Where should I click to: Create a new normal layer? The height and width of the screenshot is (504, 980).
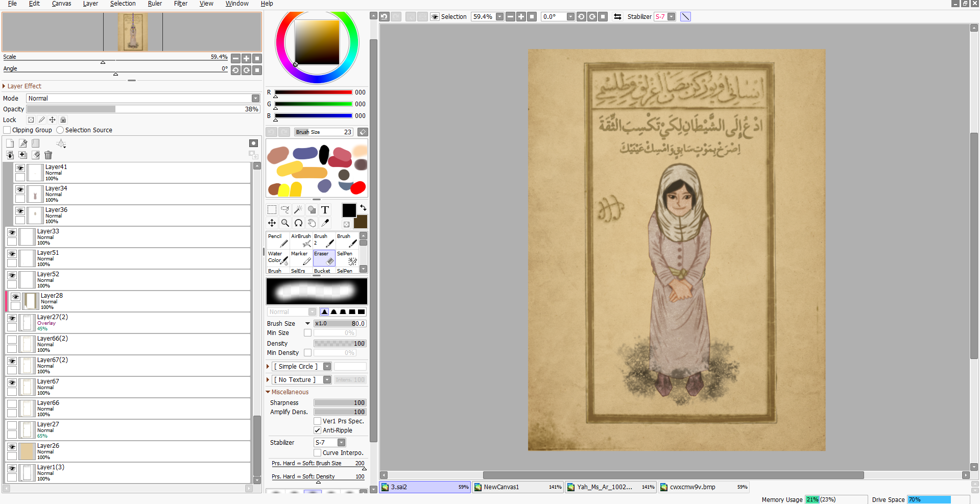pos(10,143)
